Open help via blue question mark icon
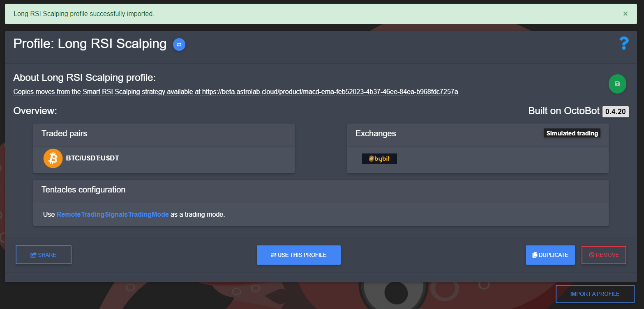Screen dimensions: 644x309 click(624, 43)
